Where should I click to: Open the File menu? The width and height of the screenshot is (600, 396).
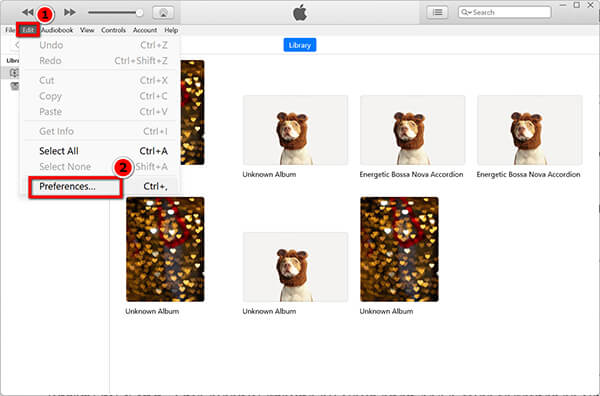tap(10, 30)
